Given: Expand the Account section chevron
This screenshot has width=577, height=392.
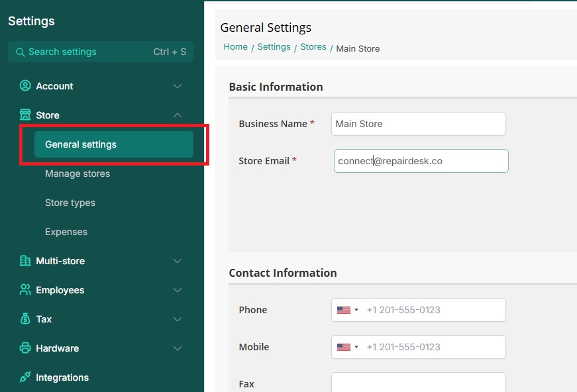Looking at the screenshot, I should (178, 86).
